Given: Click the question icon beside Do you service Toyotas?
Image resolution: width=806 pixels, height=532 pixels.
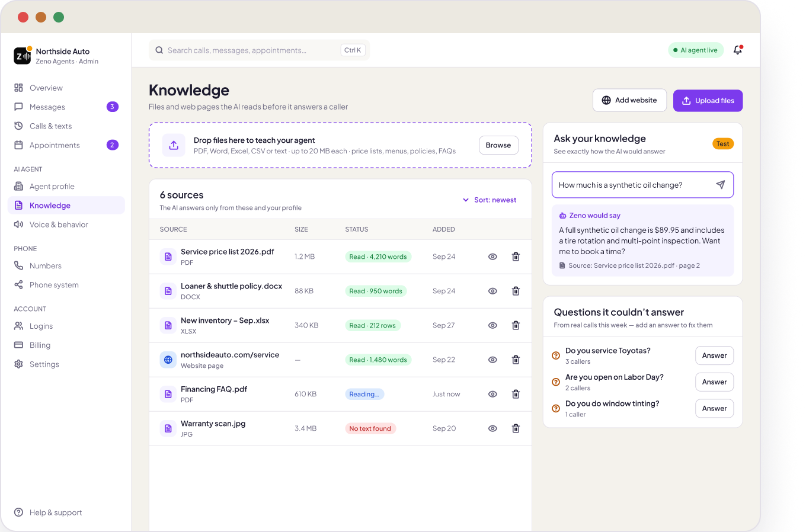Looking at the screenshot, I should pos(556,355).
